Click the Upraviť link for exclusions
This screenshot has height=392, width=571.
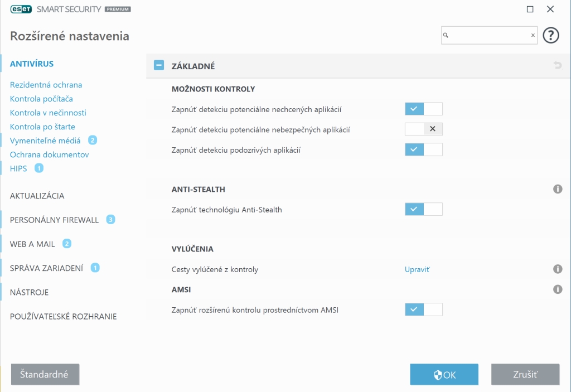pyautogui.click(x=417, y=269)
